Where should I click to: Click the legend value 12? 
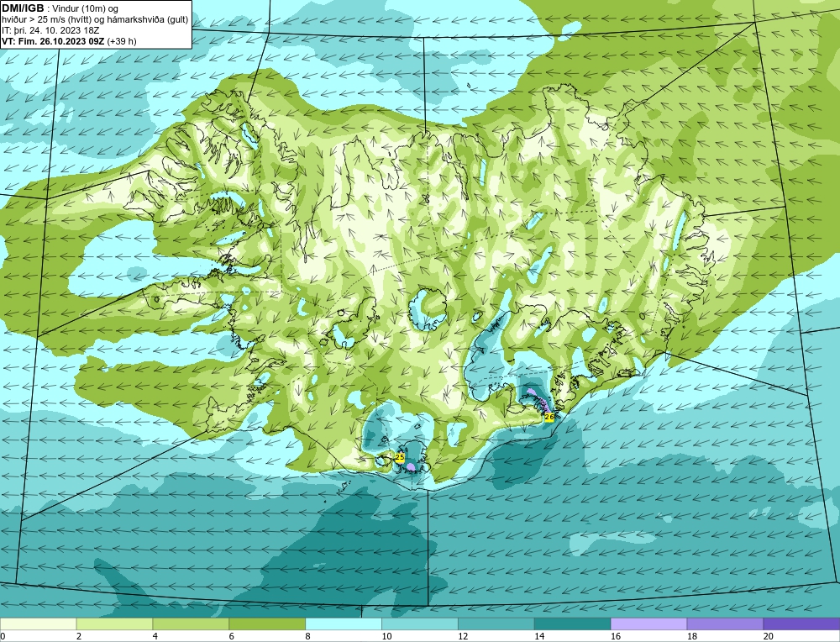(463, 636)
